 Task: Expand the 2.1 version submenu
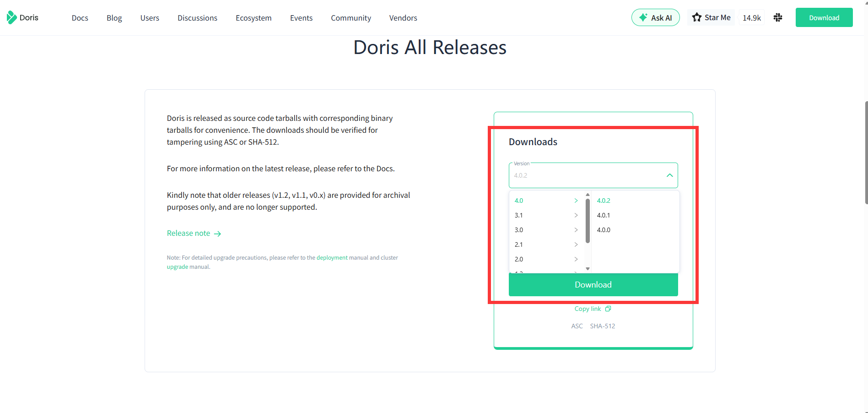tap(576, 245)
